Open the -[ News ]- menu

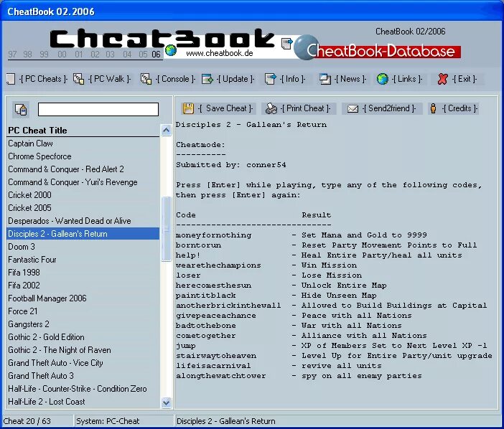click(x=350, y=79)
